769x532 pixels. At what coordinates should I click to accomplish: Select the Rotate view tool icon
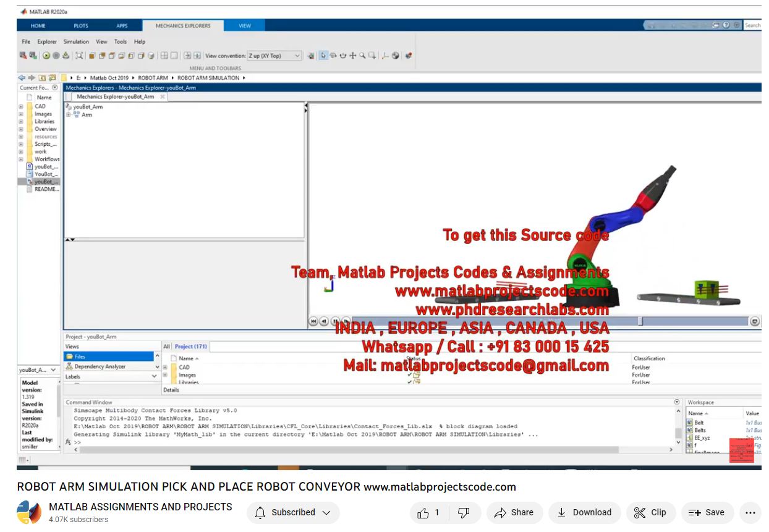[333, 56]
